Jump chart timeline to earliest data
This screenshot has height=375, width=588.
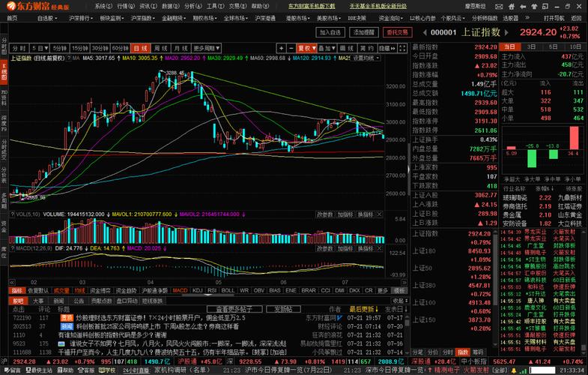[x=12, y=282]
